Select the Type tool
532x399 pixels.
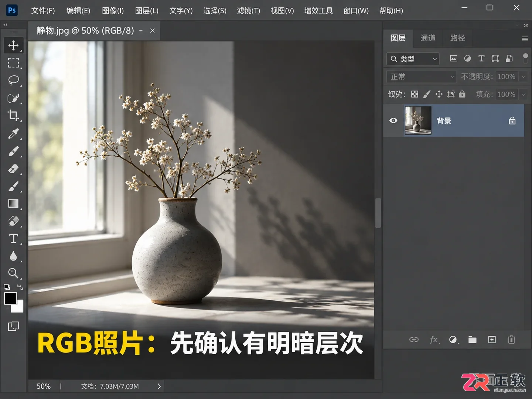14,239
